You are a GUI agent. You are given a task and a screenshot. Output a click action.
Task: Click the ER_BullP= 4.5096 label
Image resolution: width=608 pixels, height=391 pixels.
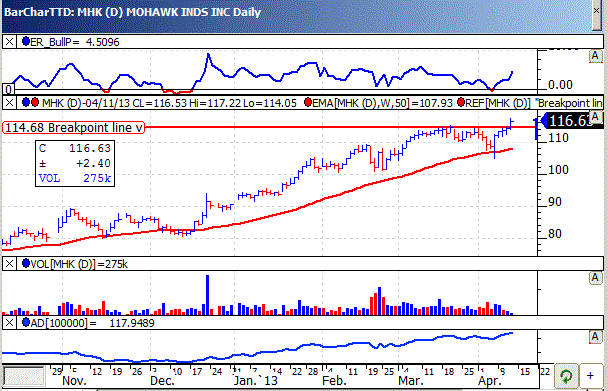(75, 42)
